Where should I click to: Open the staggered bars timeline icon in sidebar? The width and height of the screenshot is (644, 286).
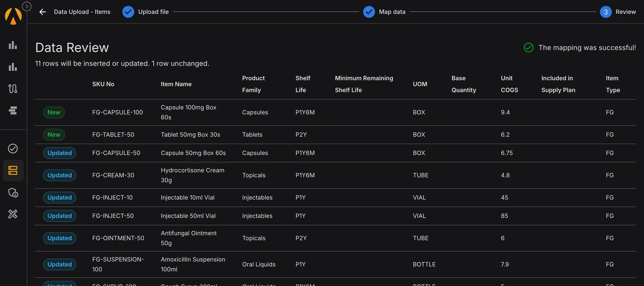(13, 110)
